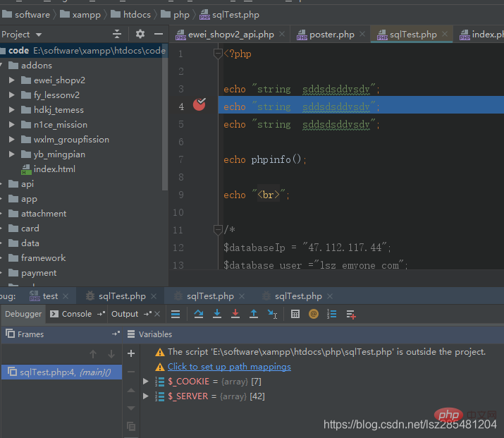Open Project panel settings gear
The height and width of the screenshot is (438, 504).
tap(140, 34)
